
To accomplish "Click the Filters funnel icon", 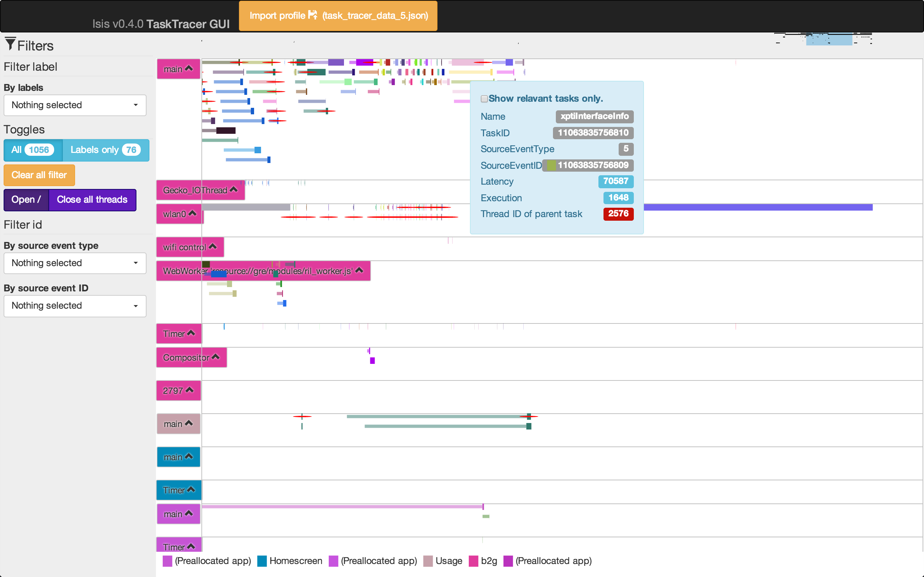I will (10, 44).
